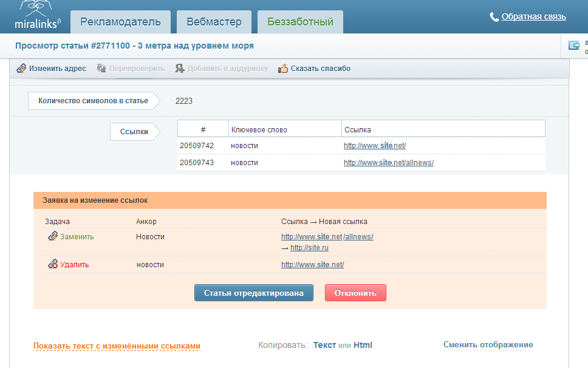
Task: Click the miralinks logo
Action: pos(37,15)
